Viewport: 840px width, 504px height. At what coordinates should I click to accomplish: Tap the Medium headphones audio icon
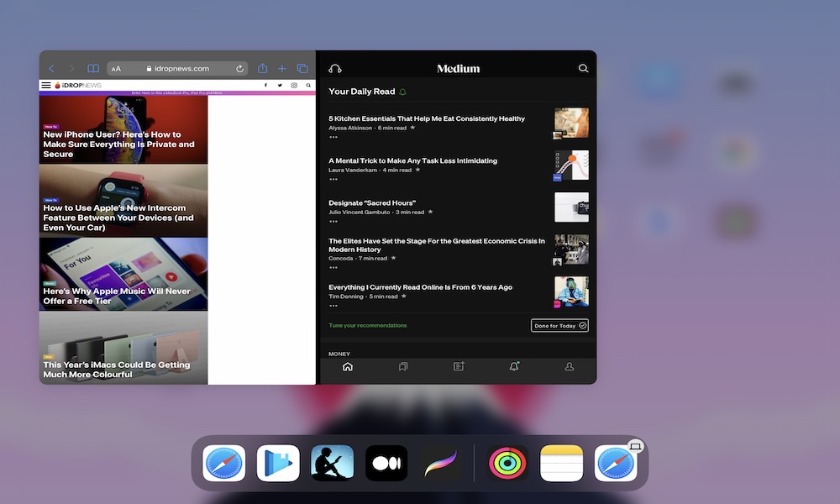coord(335,69)
